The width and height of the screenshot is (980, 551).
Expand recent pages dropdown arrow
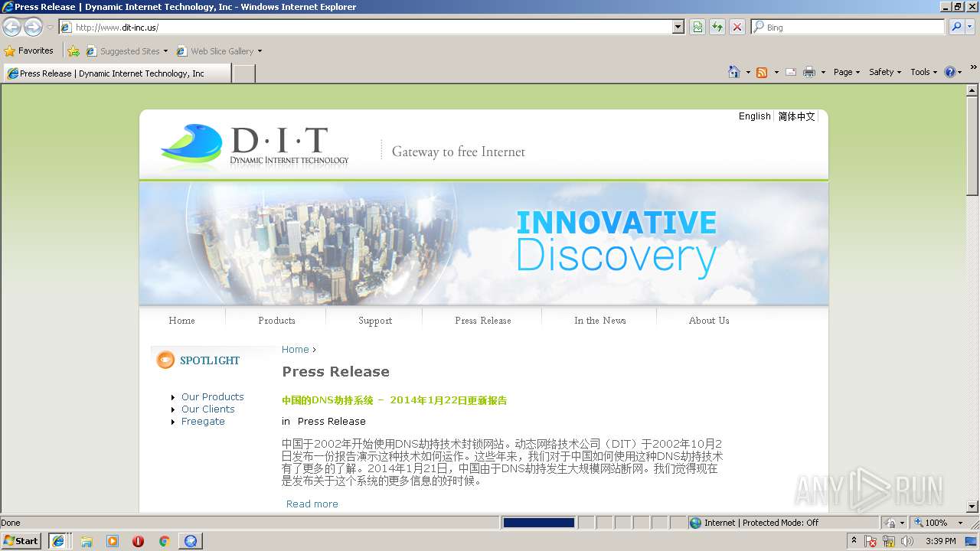pyautogui.click(x=51, y=28)
